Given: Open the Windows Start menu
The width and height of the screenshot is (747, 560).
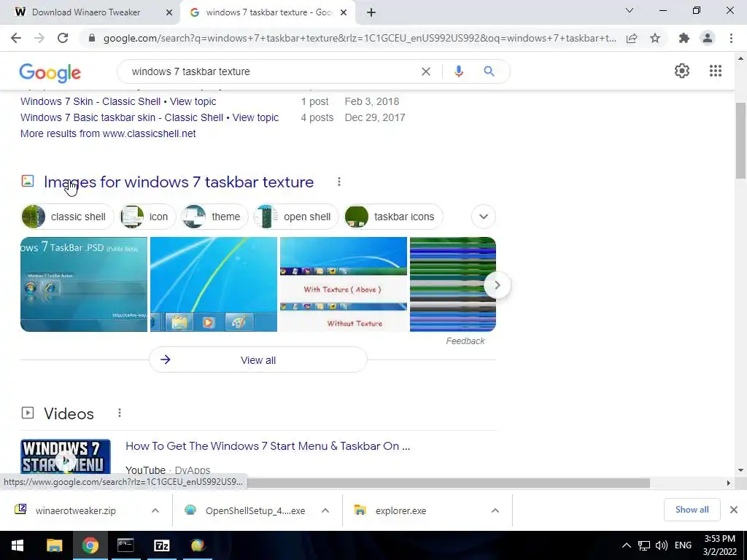Looking at the screenshot, I should [x=18, y=545].
